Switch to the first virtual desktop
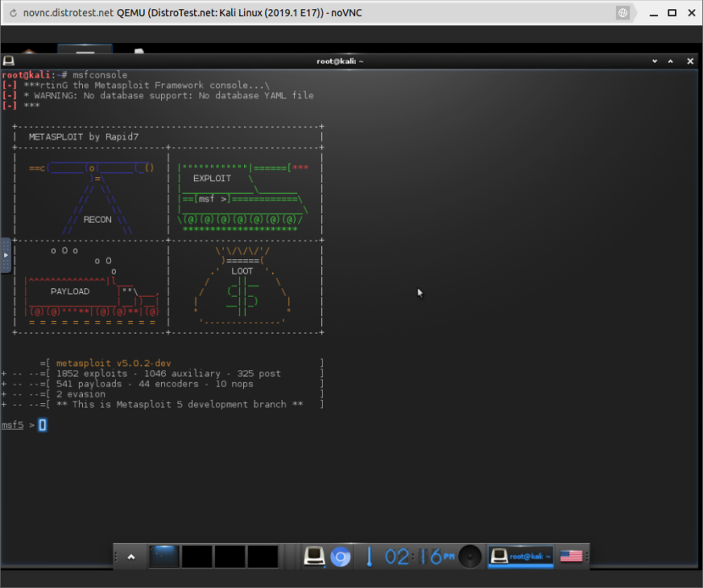This screenshot has width=703, height=588. 163,557
